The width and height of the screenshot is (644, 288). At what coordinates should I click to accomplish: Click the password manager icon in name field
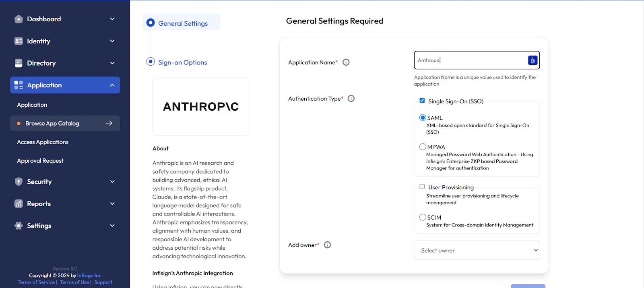click(x=533, y=60)
